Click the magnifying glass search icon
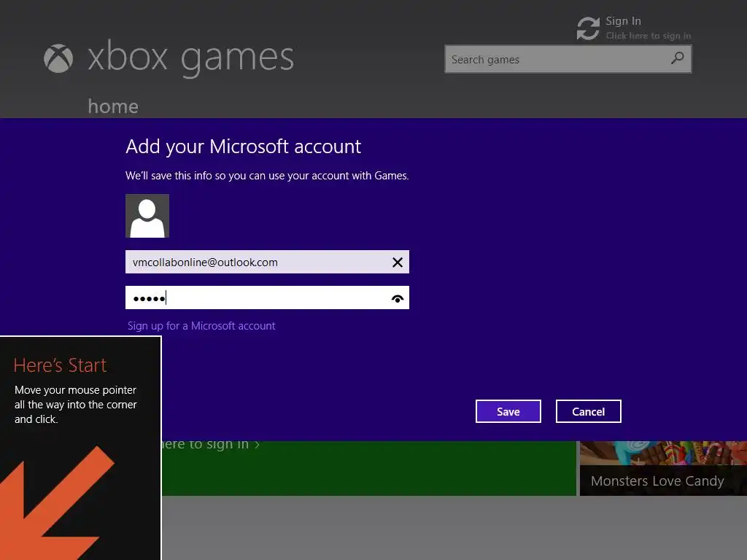Screen dimensions: 747x560 coord(677,58)
